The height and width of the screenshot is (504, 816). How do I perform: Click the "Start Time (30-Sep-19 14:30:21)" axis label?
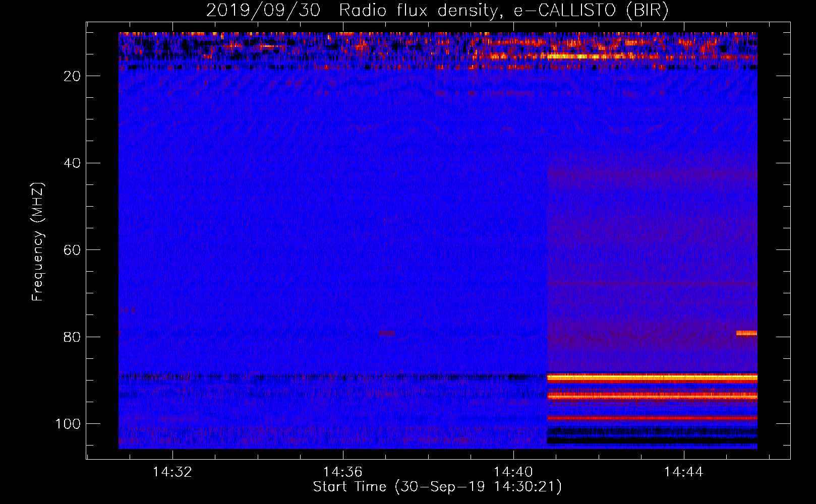tap(437, 487)
